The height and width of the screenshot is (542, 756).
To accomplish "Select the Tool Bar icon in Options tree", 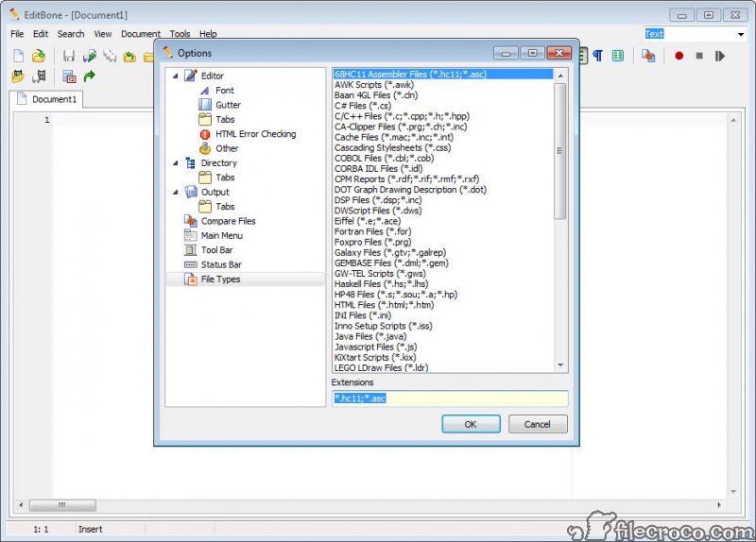I will [x=191, y=249].
